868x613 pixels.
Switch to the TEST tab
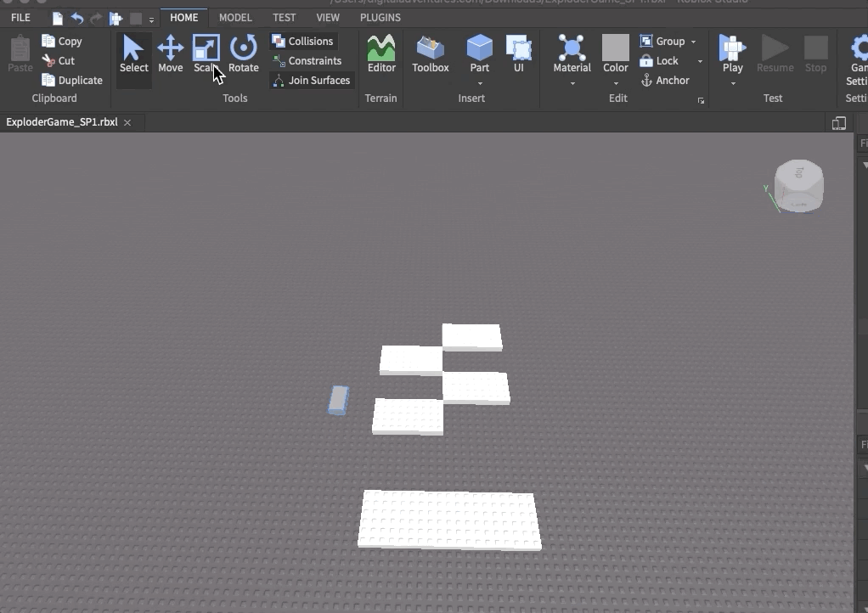(x=284, y=18)
